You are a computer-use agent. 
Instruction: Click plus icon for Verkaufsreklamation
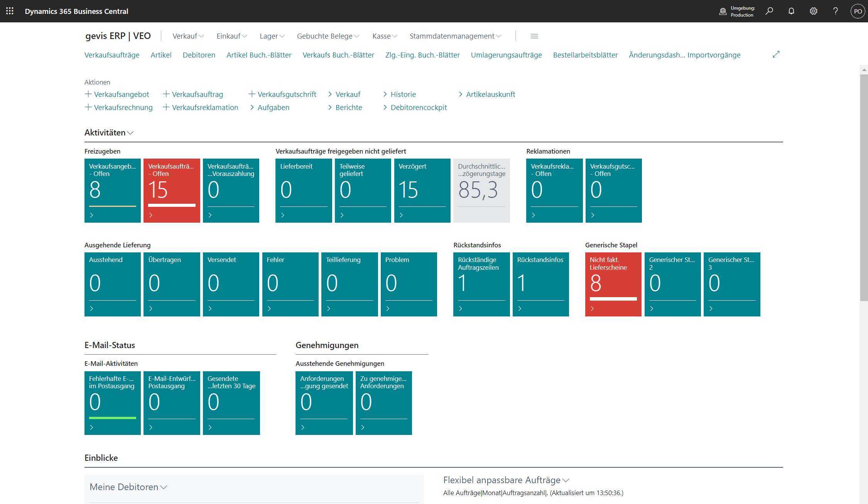point(166,107)
